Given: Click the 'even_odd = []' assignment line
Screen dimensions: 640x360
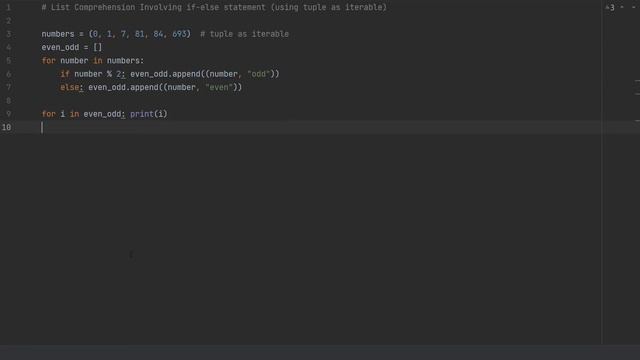Looking at the screenshot, I should click(72, 47).
